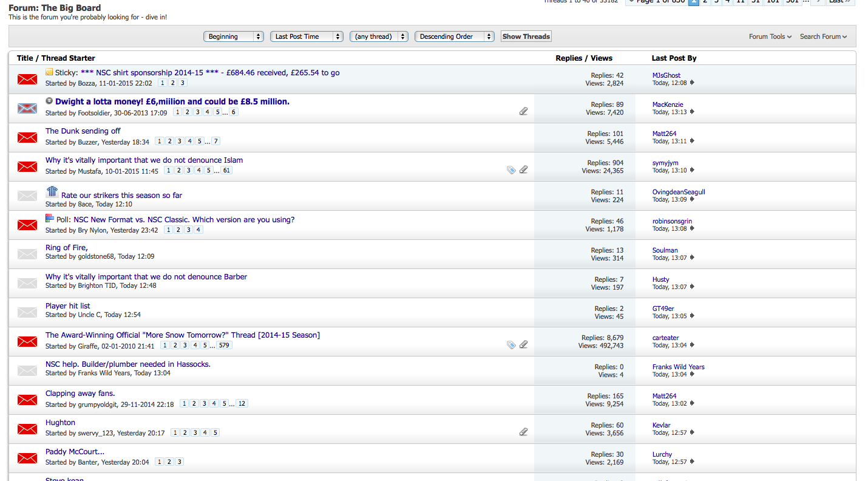Sort by Replies column header
868x481 pixels.
(569, 58)
